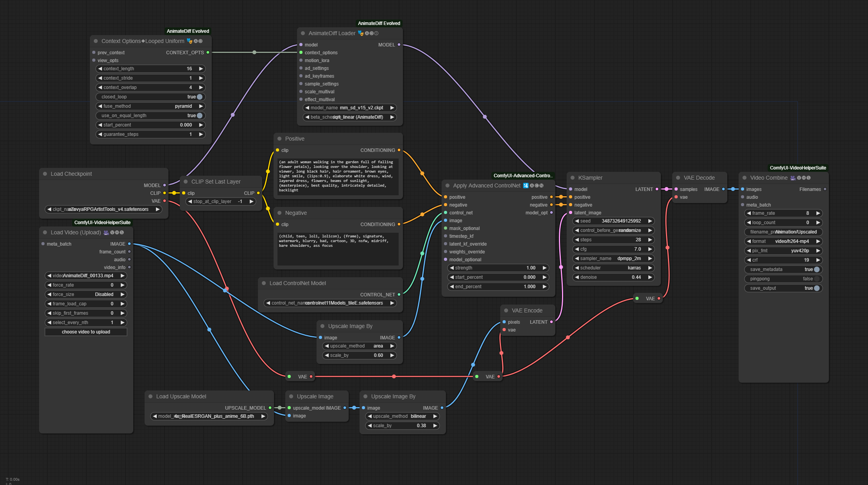Image resolution: width=868 pixels, height=485 pixels.
Task: Toggle the closed_loop switch
Action: pyautogui.click(x=199, y=97)
